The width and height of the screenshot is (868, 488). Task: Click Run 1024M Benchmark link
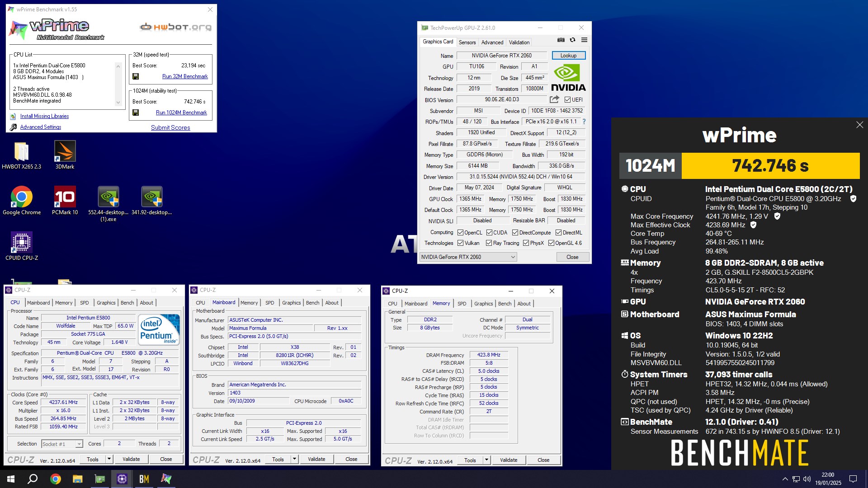(x=181, y=113)
